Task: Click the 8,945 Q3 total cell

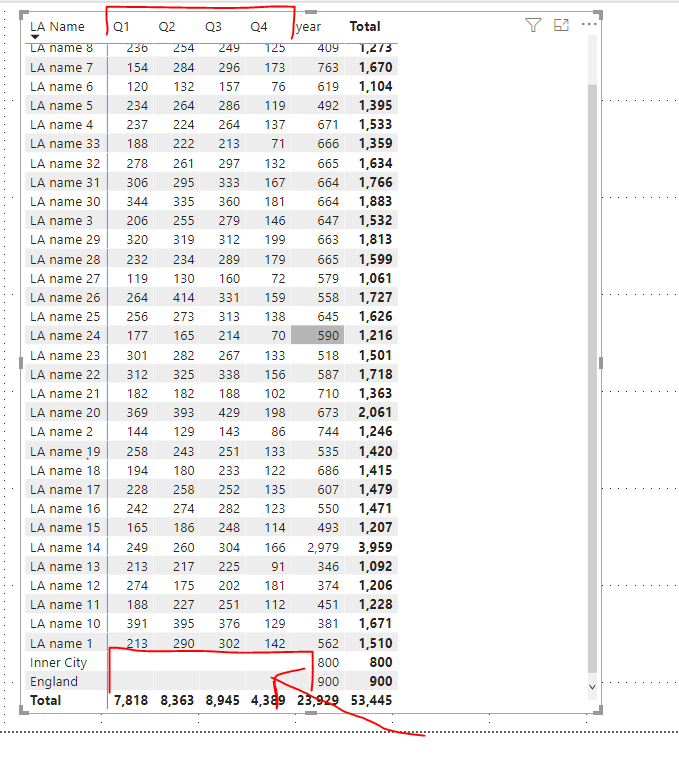Action: pyautogui.click(x=223, y=700)
